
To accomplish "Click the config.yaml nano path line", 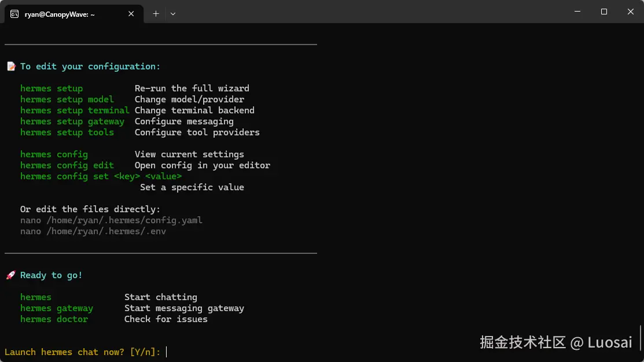I will (x=111, y=220).
